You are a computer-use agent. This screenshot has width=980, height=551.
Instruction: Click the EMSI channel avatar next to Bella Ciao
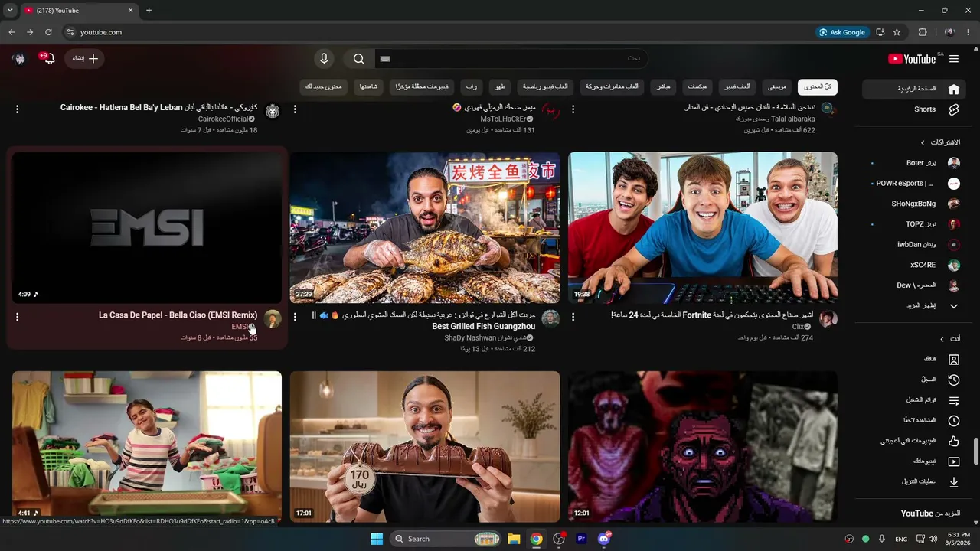[x=273, y=319]
